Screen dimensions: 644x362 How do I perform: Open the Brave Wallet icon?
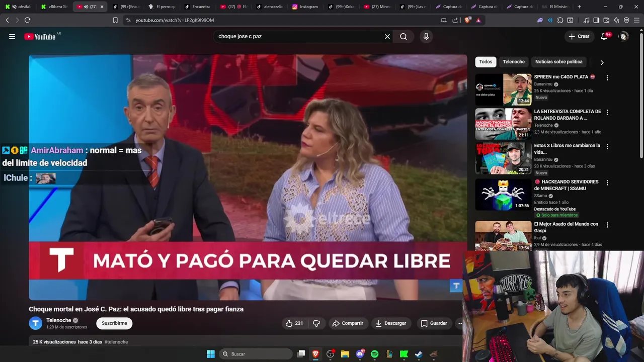tap(606, 20)
